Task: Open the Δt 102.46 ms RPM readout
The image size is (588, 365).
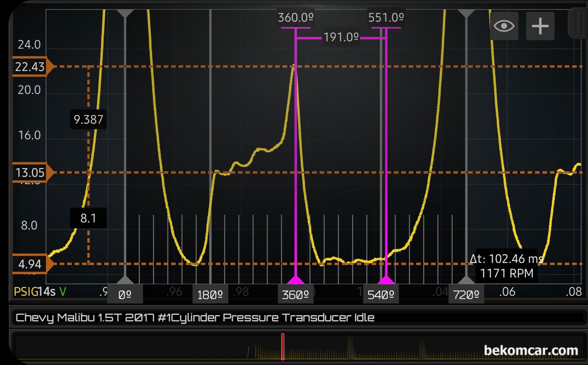Action: [x=506, y=266]
